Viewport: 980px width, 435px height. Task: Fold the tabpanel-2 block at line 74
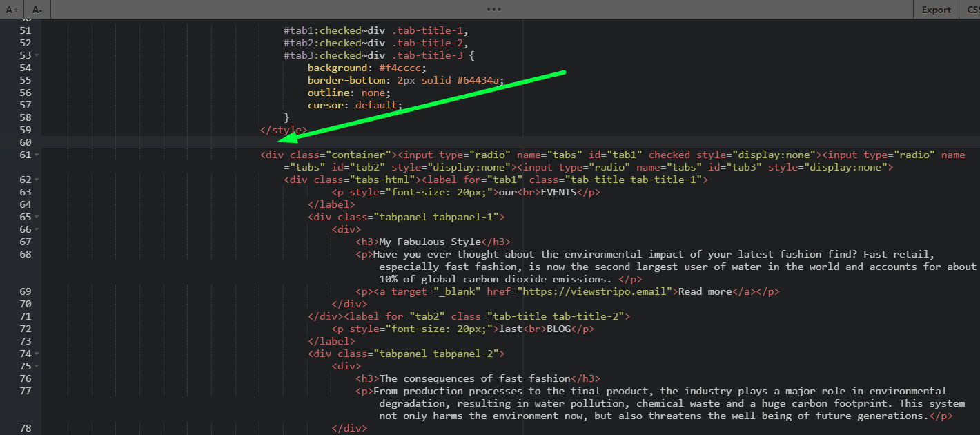pos(35,354)
